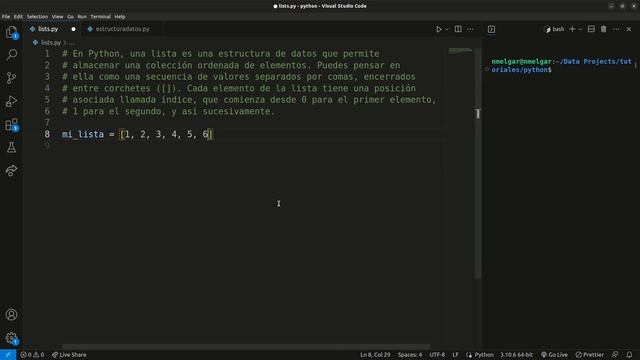Open terminal panel more actions ellipsis
This screenshot has height=360, width=640.
coord(616,29)
